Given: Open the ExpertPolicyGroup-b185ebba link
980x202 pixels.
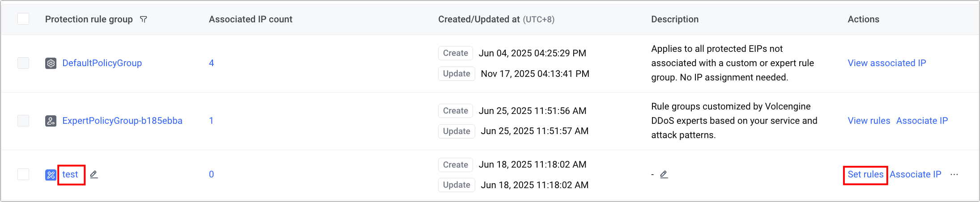Looking at the screenshot, I should pos(122,121).
